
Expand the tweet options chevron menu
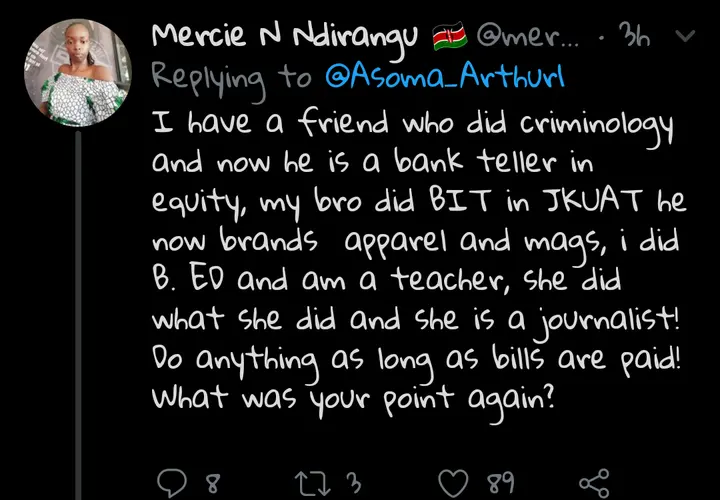click(x=686, y=36)
